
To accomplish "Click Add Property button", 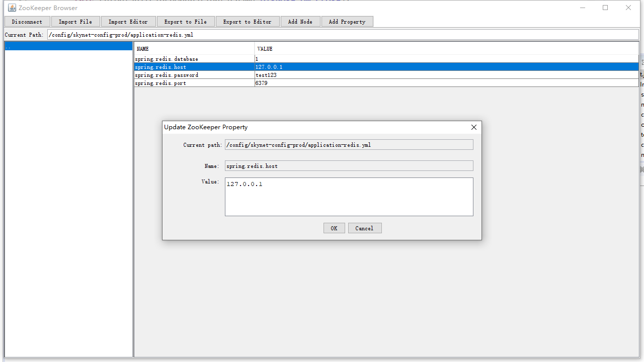I will pyautogui.click(x=347, y=22).
